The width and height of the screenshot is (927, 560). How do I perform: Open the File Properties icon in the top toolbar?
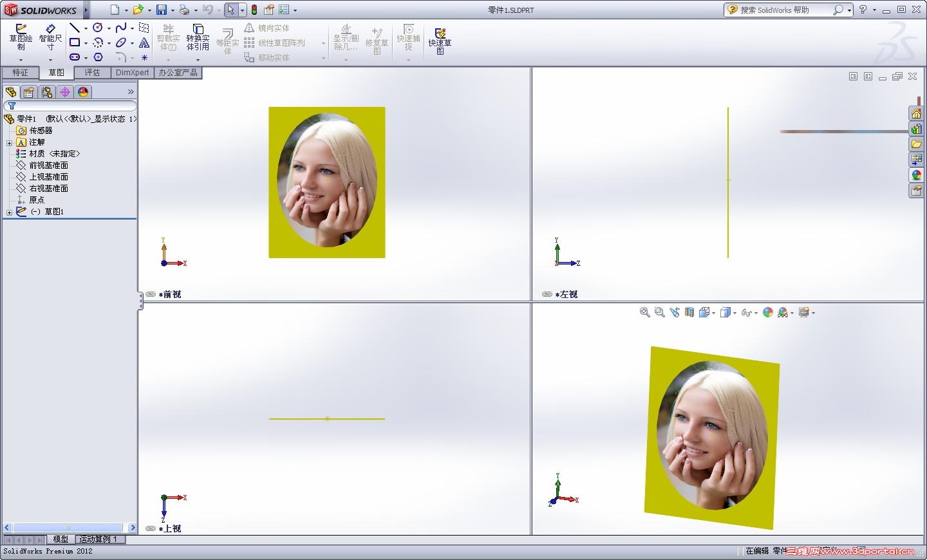269,10
